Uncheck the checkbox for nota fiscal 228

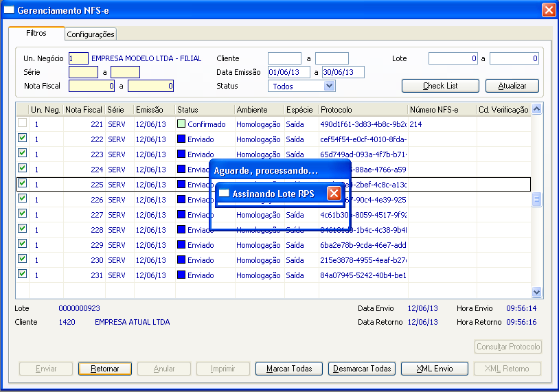23,229
